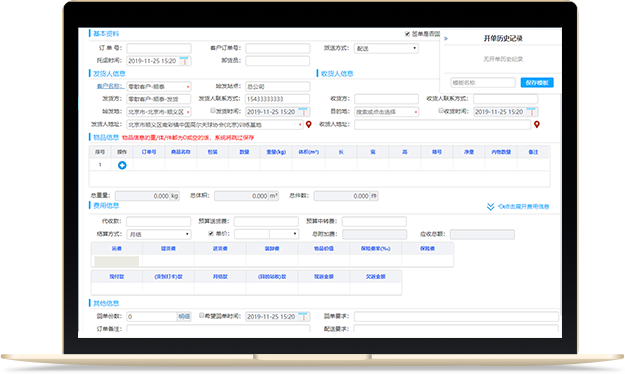Focus the 收货人联系方式 input field
Screen dimensions: 625x374
point(505,99)
